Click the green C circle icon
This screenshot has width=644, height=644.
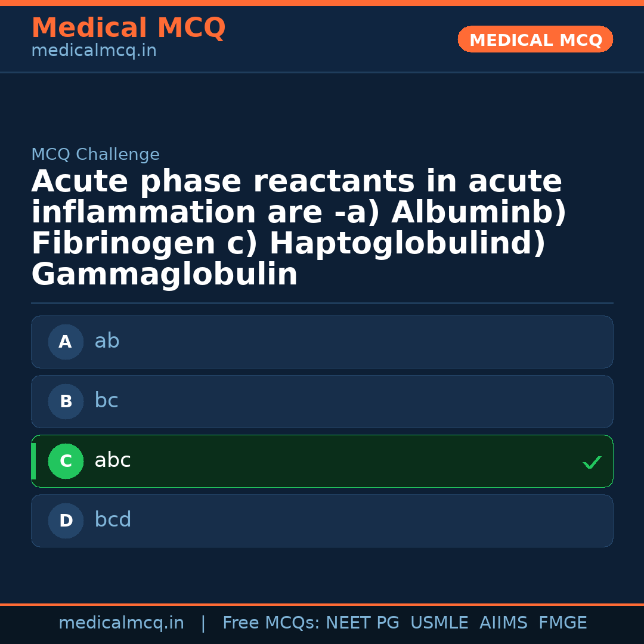[x=66, y=461]
